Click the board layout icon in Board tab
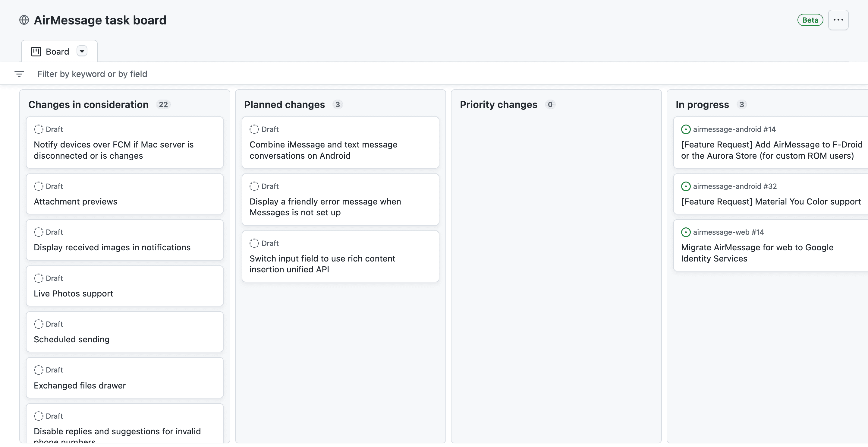 (36, 51)
